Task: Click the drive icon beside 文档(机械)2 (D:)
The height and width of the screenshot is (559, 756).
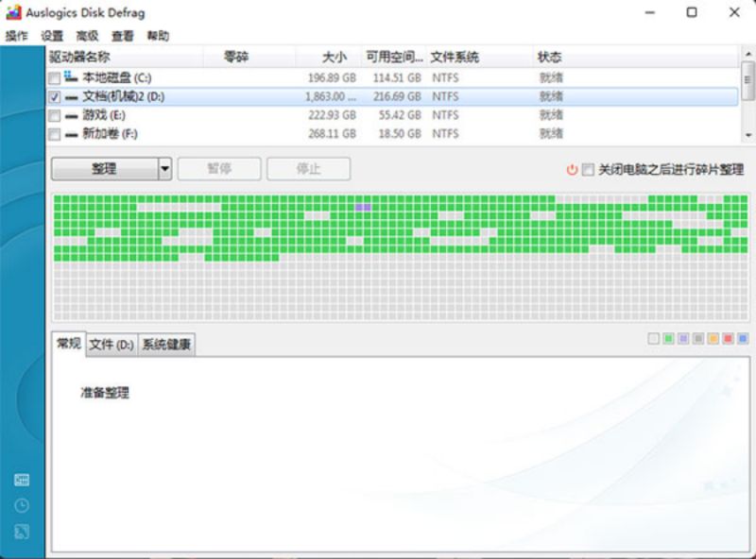Action: pos(71,98)
